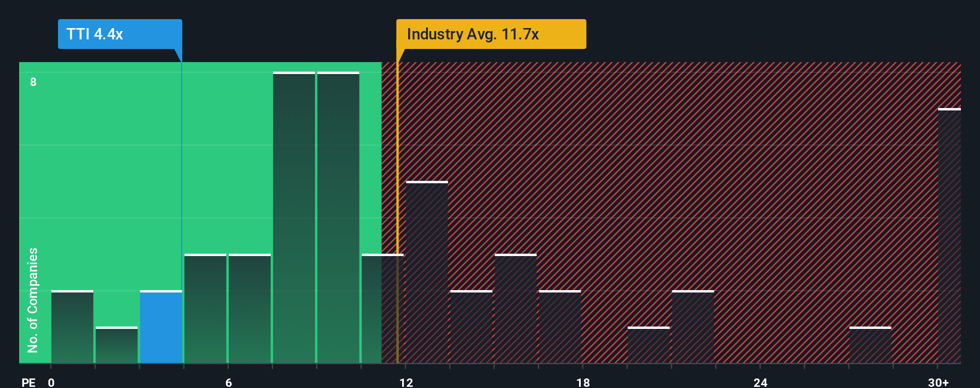Viewport: 980px width, 388px height.
Task: Click the 6 x-axis tick label
Action: click(x=229, y=383)
